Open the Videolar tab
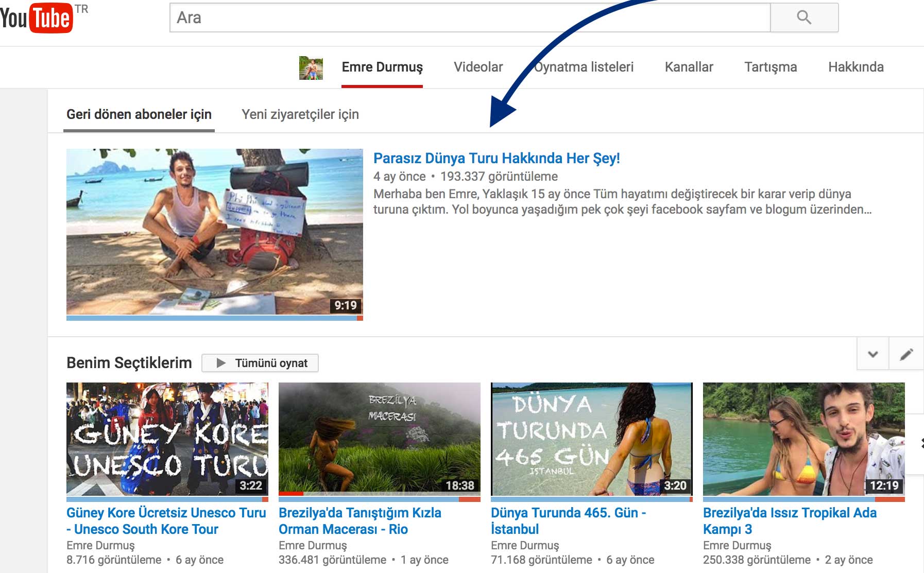Viewport: 924px width, 573px height. (x=478, y=67)
